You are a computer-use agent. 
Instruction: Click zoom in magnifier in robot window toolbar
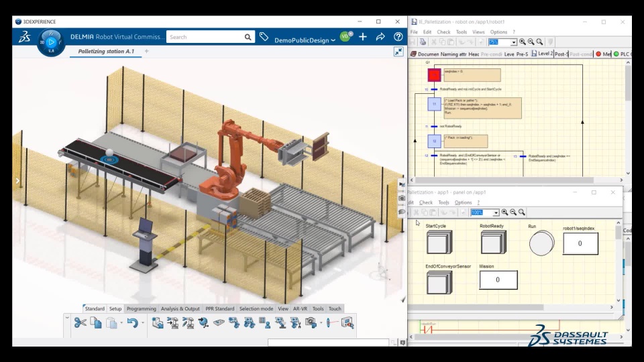pyautogui.click(x=523, y=42)
